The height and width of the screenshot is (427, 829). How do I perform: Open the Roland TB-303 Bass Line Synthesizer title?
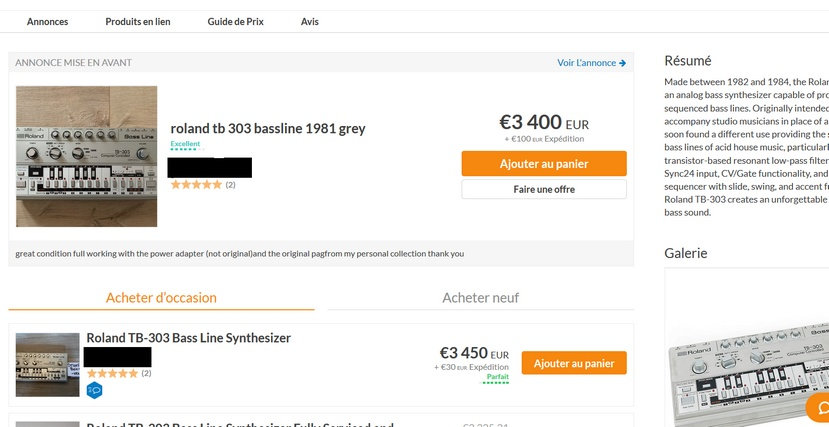click(x=188, y=338)
